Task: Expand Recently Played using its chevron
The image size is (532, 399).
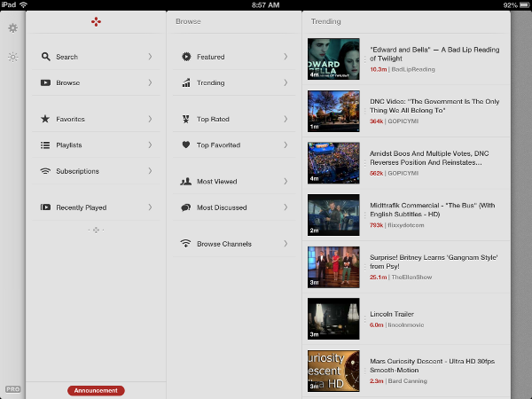Action: pos(150,207)
